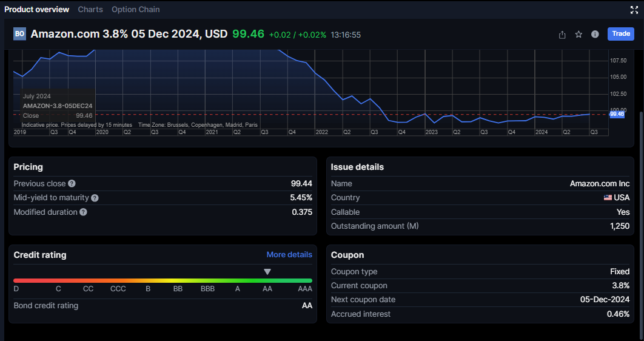The image size is (644, 341).
Task: Click the 2022 label on chart time axis
Action: click(321, 132)
